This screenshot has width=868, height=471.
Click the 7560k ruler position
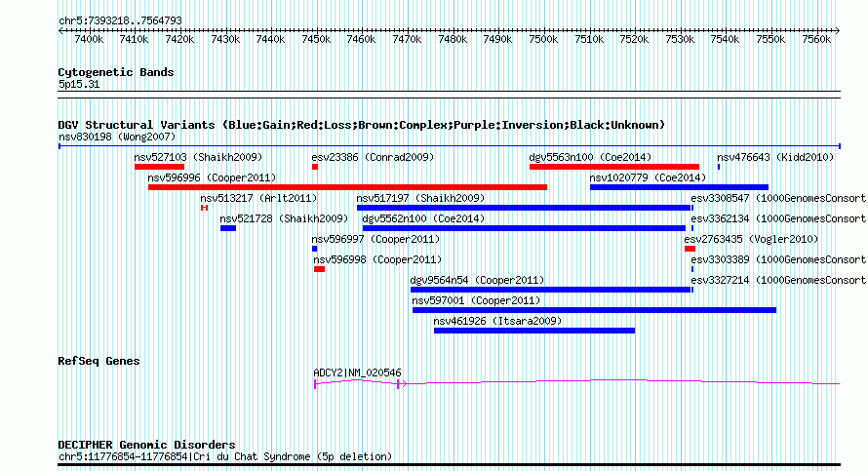tap(816, 39)
